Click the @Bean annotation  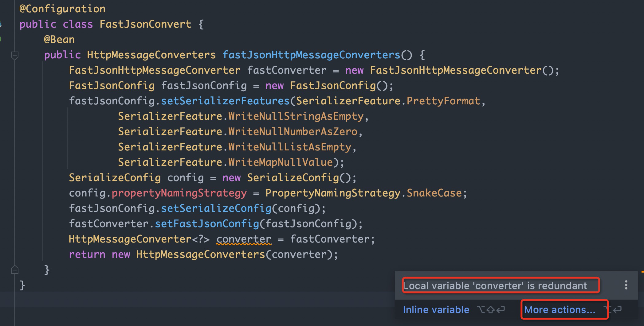(59, 40)
